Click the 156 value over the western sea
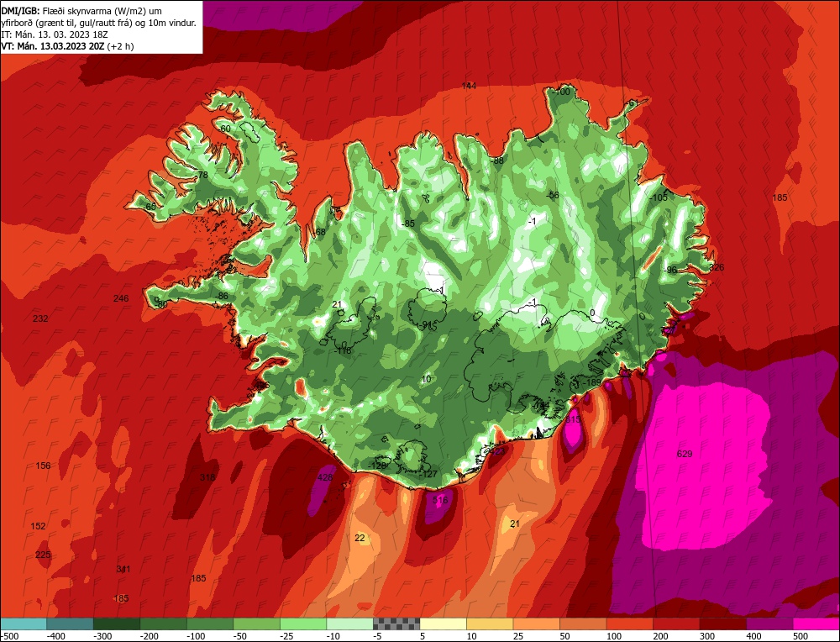Image resolution: width=840 pixels, height=642 pixels. 44,466
